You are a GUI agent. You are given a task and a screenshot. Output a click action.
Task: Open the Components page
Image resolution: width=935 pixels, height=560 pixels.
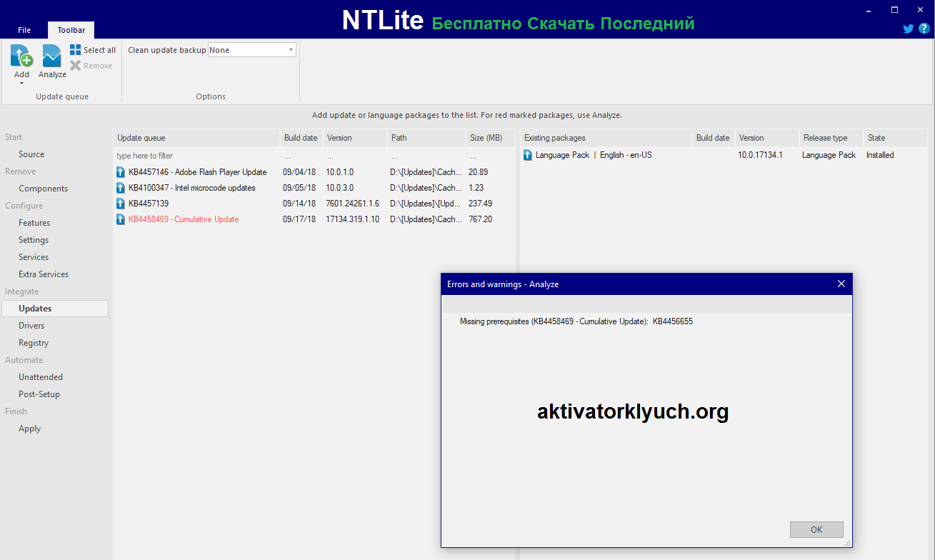coord(44,189)
